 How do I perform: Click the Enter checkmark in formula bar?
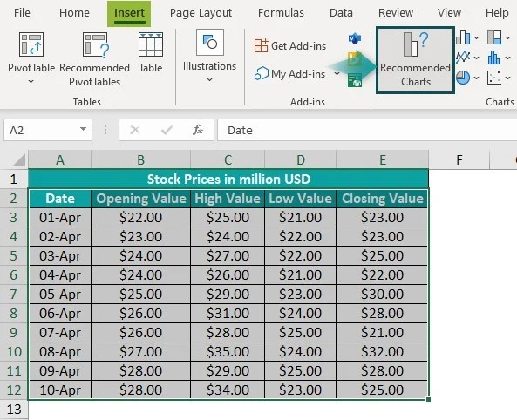point(167,130)
